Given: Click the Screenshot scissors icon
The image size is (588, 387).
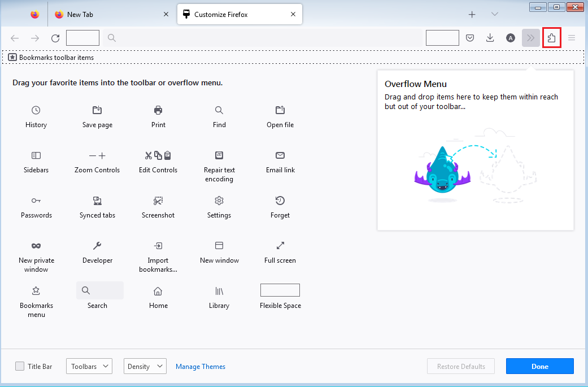Looking at the screenshot, I should coord(158,201).
